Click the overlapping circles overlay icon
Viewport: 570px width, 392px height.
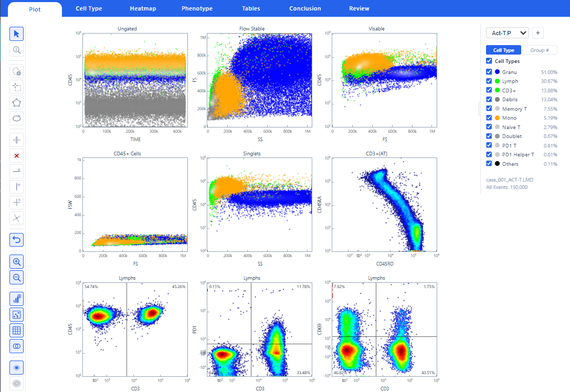[16, 346]
